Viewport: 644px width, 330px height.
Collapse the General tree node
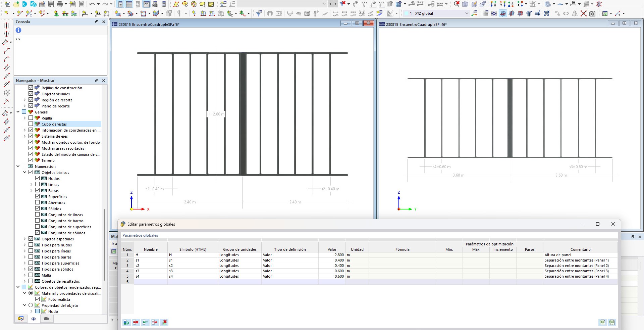click(x=18, y=112)
